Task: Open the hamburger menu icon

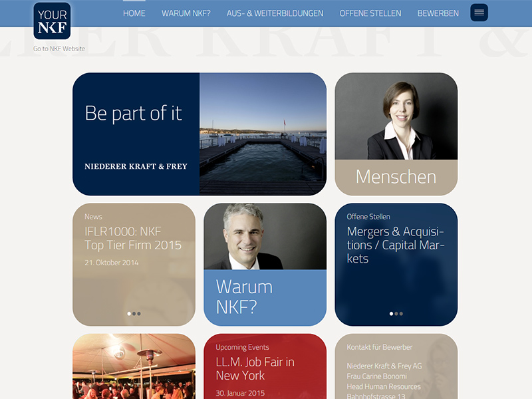Action: [479, 13]
